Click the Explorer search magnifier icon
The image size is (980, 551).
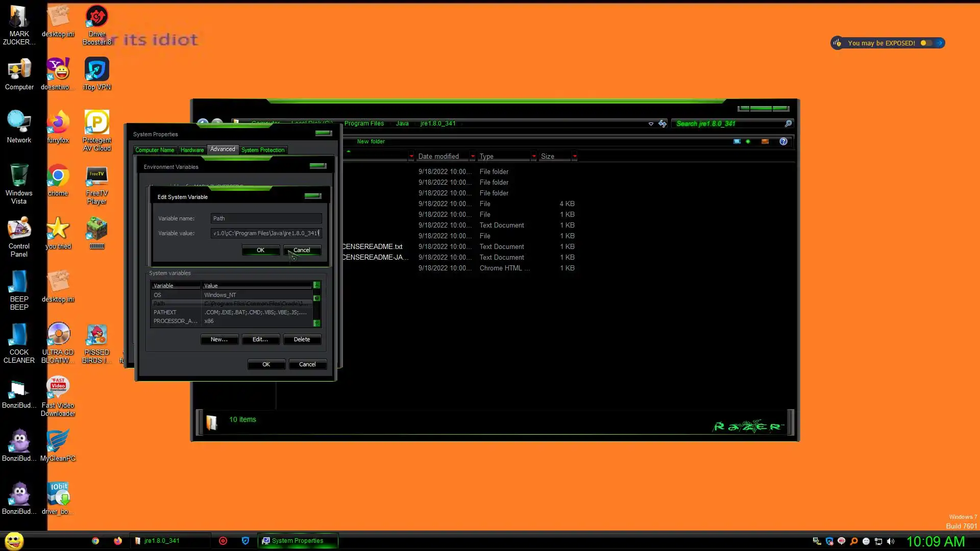click(x=788, y=123)
